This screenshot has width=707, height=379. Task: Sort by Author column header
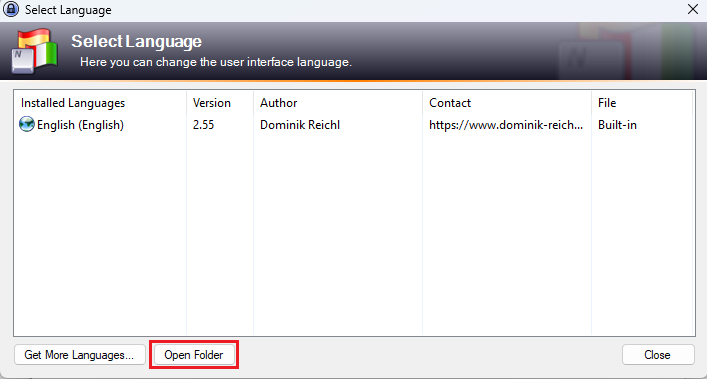[338, 103]
